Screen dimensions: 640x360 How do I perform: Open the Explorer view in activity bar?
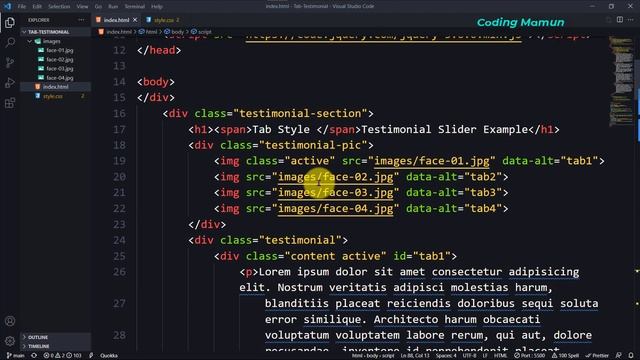(10, 22)
